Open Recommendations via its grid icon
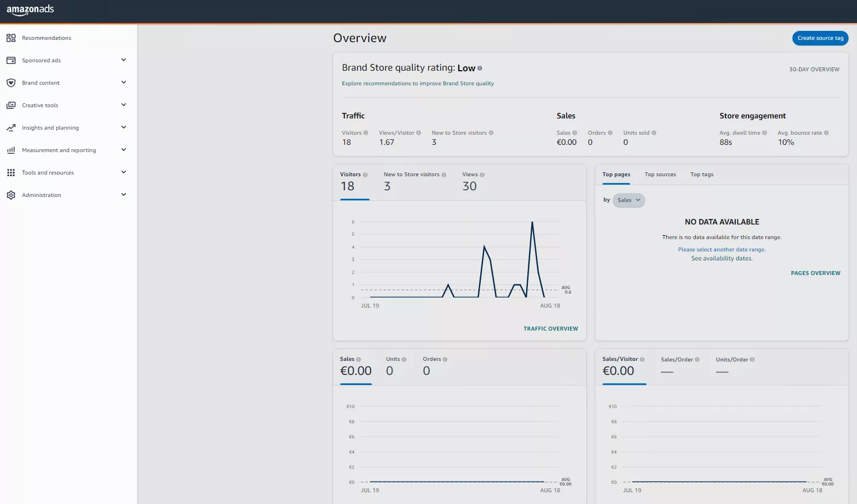The width and height of the screenshot is (857, 504). click(x=11, y=38)
